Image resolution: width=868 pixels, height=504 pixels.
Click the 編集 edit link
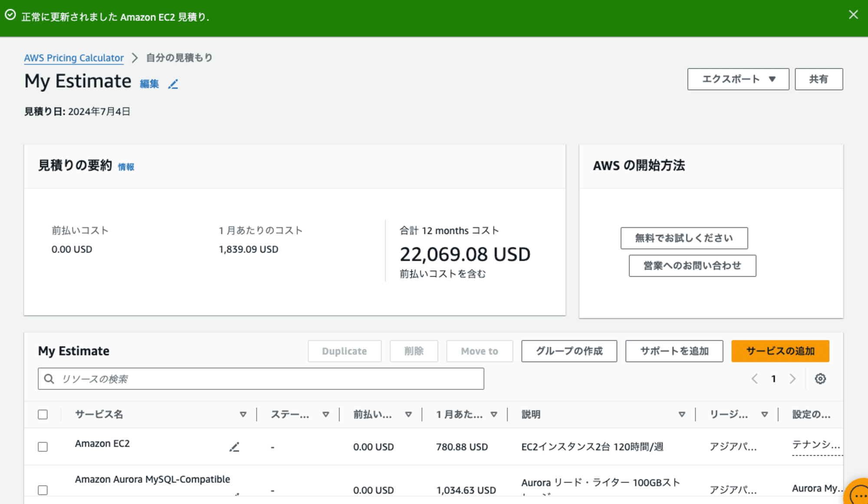149,84
